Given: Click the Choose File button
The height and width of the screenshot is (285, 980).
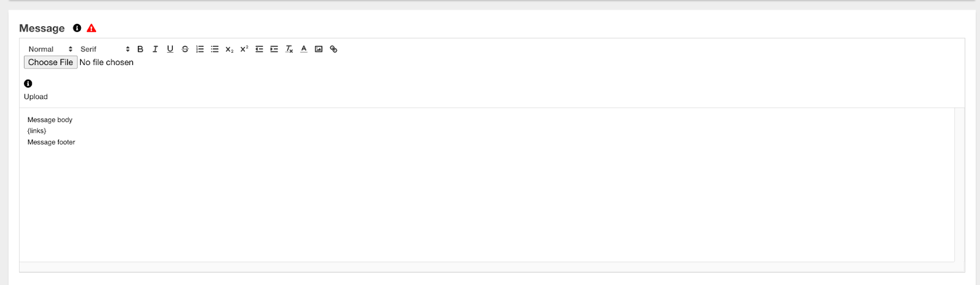Looking at the screenshot, I should coord(51,63).
